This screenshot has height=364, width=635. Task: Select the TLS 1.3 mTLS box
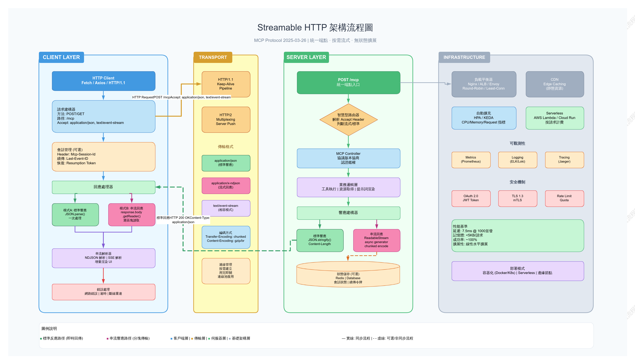point(517,198)
